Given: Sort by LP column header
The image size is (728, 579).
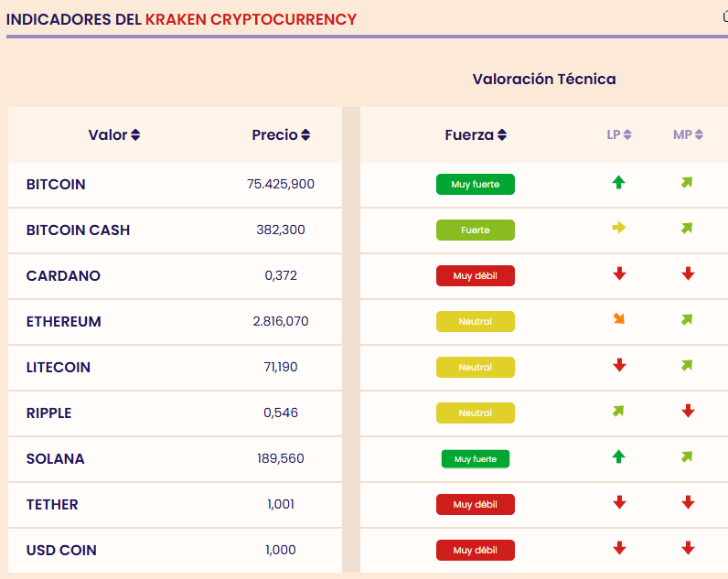Looking at the screenshot, I should click(x=619, y=135).
